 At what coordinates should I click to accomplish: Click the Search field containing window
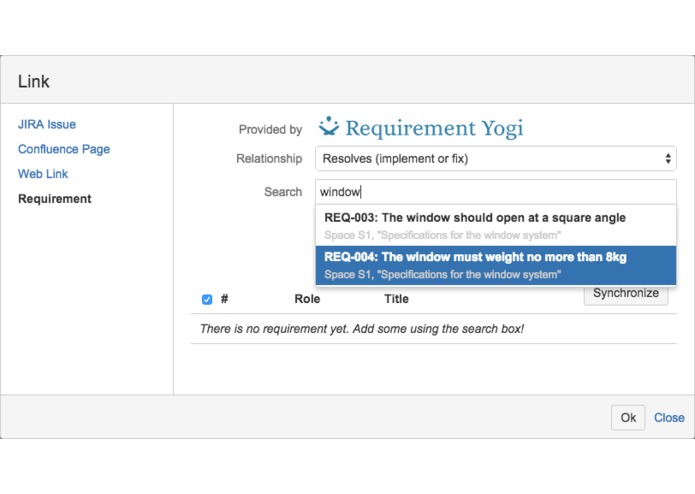point(496,192)
